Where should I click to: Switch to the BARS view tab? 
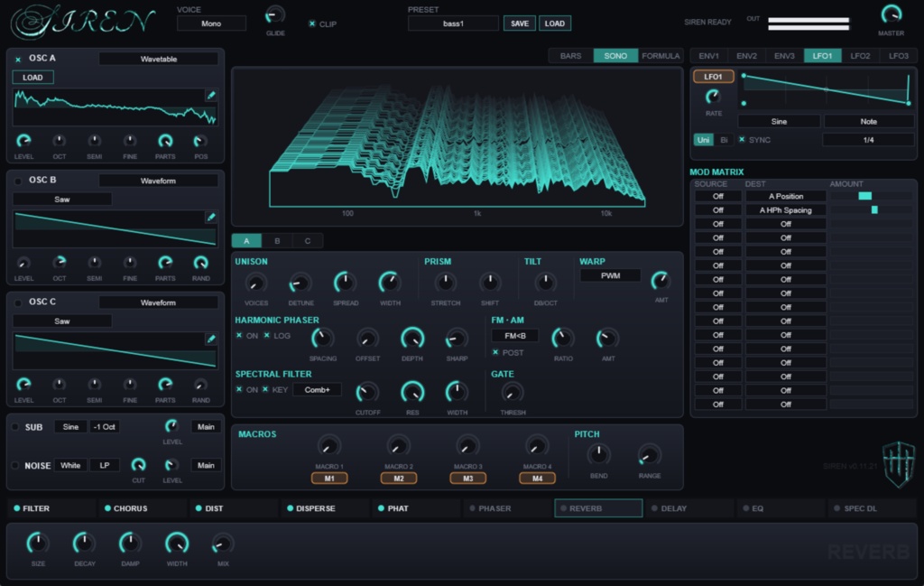[570, 55]
